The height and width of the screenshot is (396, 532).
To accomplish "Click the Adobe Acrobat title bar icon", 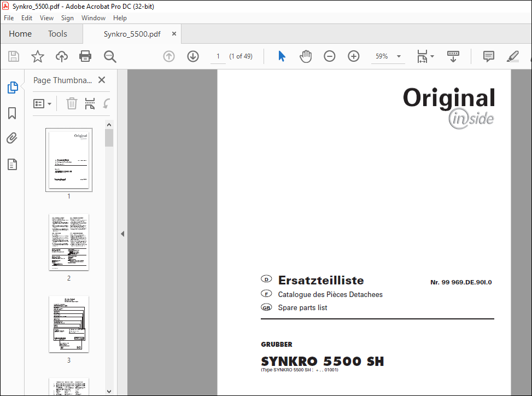I will click(5, 6).
